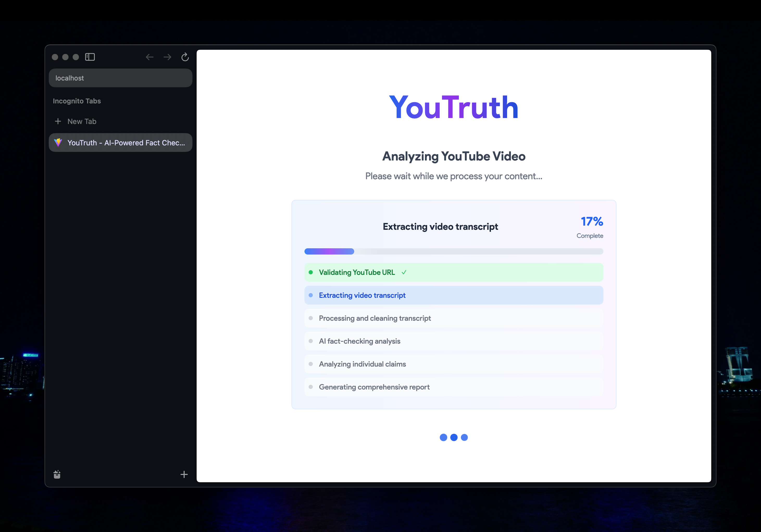
Task: Select the YouTruth AI-Powered Fact Check tab
Action: (126, 143)
